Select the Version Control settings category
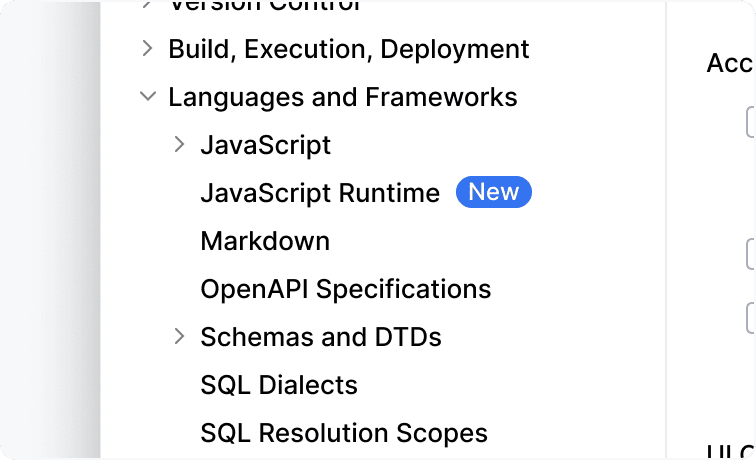This screenshot has height=460, width=756. click(265, 5)
